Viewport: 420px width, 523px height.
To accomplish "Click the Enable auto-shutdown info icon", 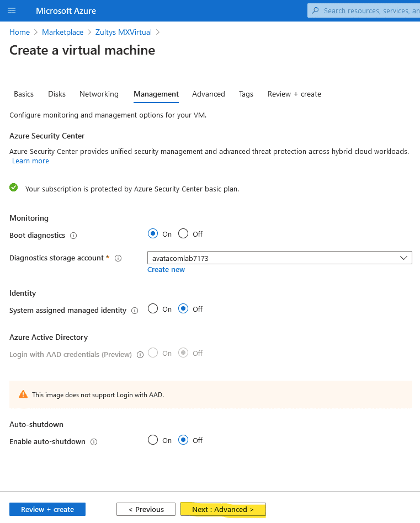I will pyautogui.click(x=94, y=442).
